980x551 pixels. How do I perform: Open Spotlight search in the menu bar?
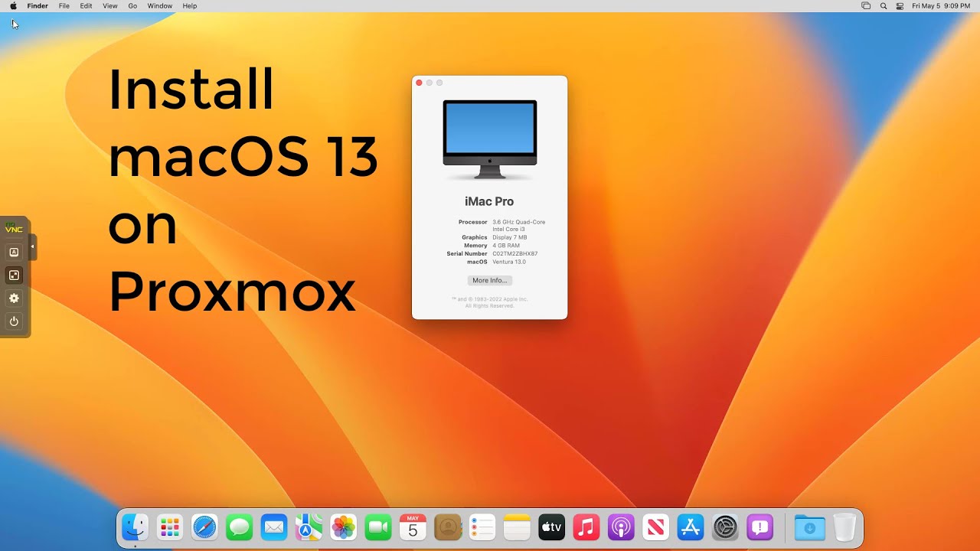click(x=884, y=5)
